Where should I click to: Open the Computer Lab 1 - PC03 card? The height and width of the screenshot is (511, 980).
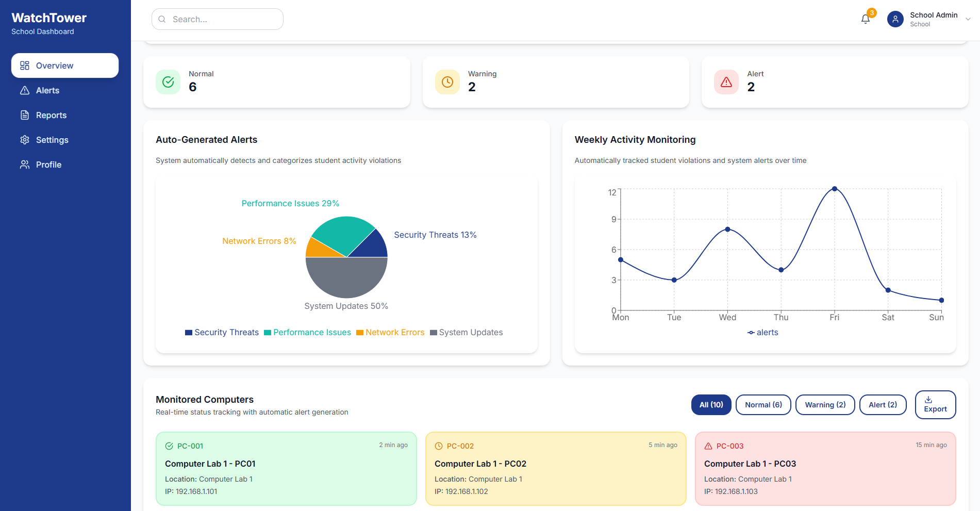click(x=825, y=468)
